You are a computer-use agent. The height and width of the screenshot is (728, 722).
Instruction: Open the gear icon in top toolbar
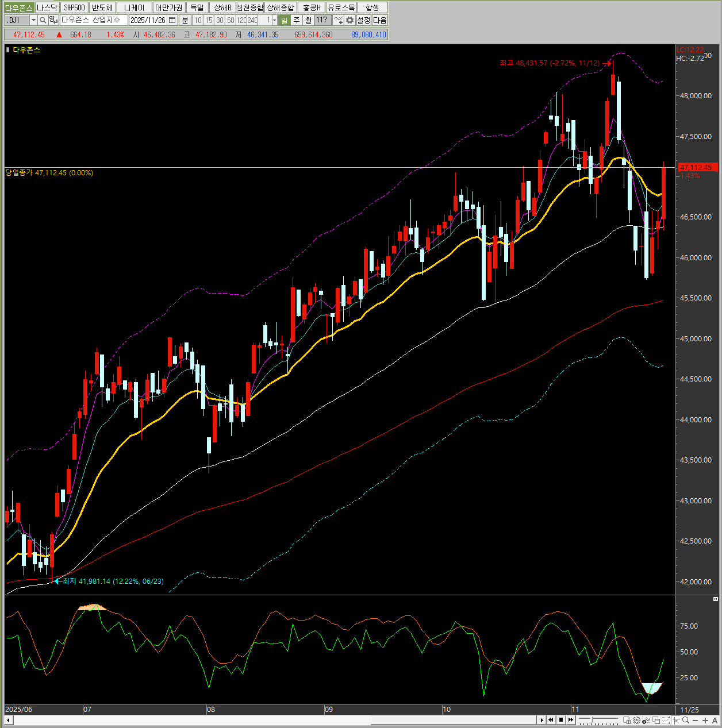350,20
